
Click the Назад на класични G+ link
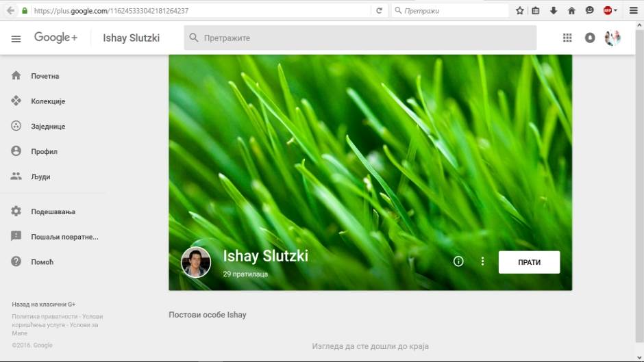click(43, 304)
